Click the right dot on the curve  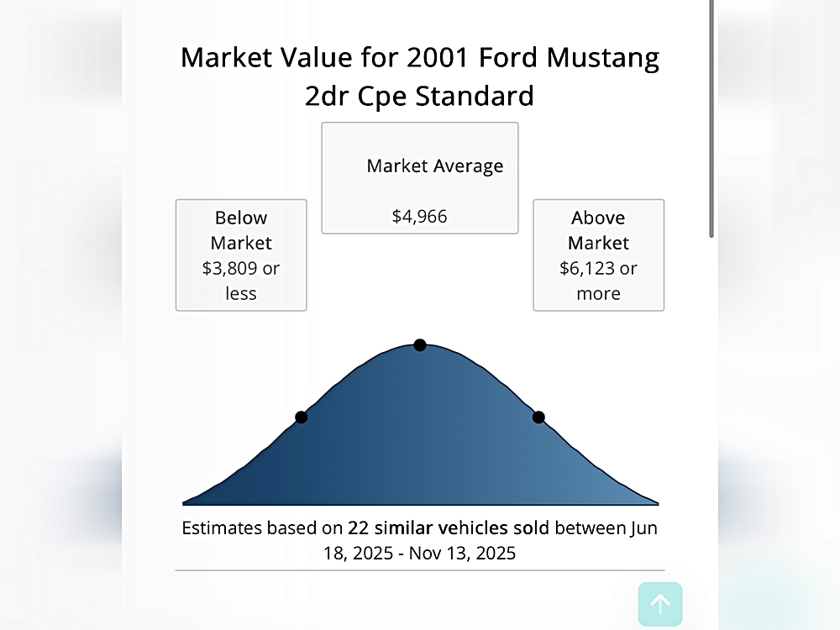coord(538,417)
